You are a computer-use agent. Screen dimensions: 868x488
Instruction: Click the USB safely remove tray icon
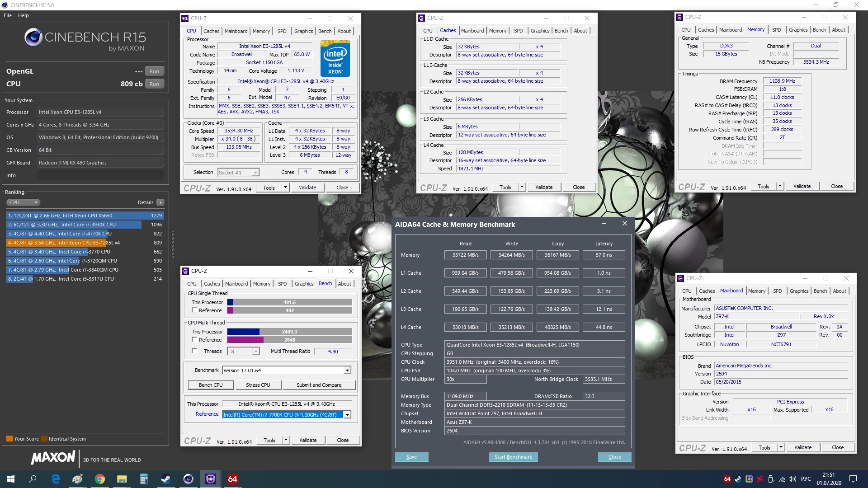tap(771, 479)
